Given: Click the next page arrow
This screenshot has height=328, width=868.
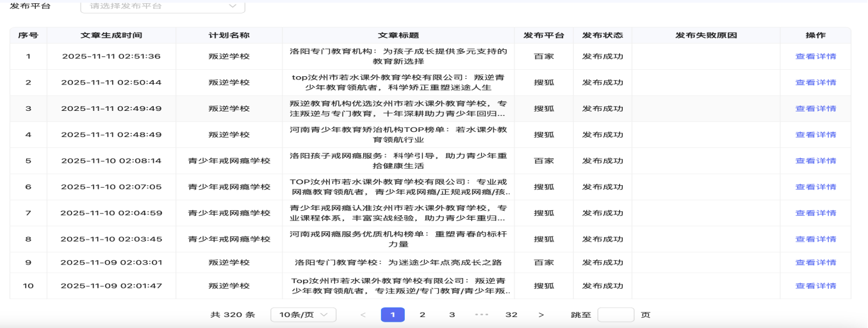Looking at the screenshot, I should [541, 315].
